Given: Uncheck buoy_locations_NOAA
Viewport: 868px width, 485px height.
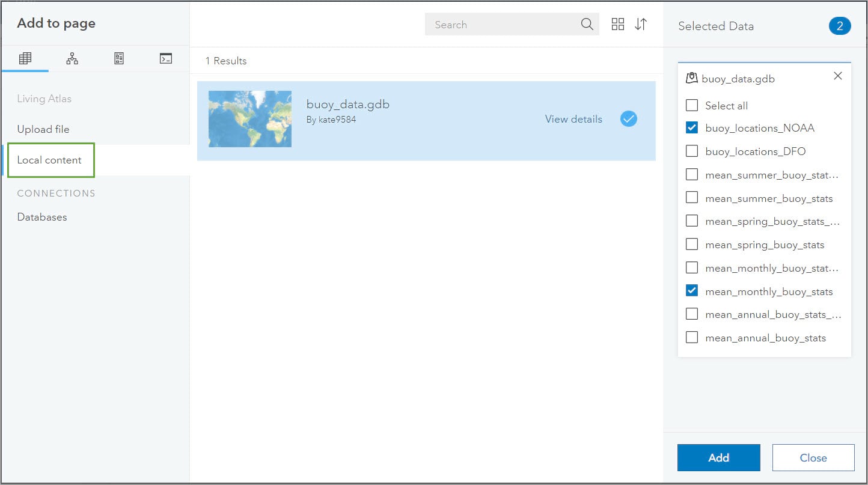Looking at the screenshot, I should [x=691, y=127].
